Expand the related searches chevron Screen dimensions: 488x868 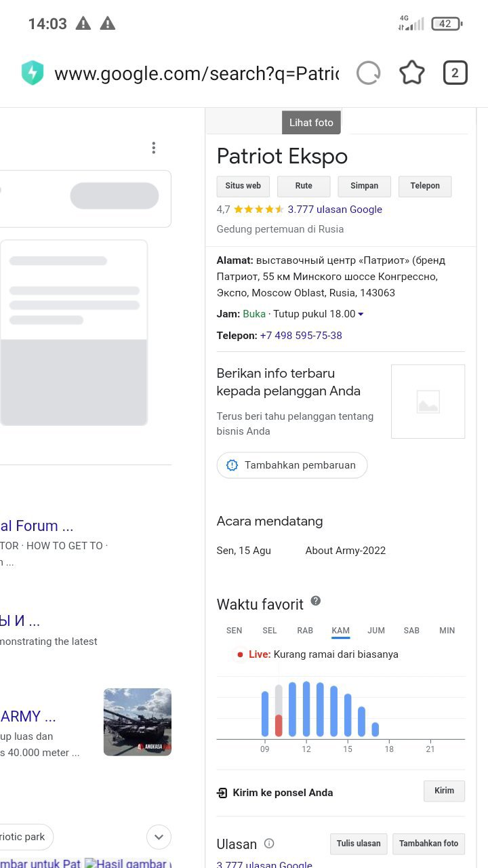click(x=159, y=837)
